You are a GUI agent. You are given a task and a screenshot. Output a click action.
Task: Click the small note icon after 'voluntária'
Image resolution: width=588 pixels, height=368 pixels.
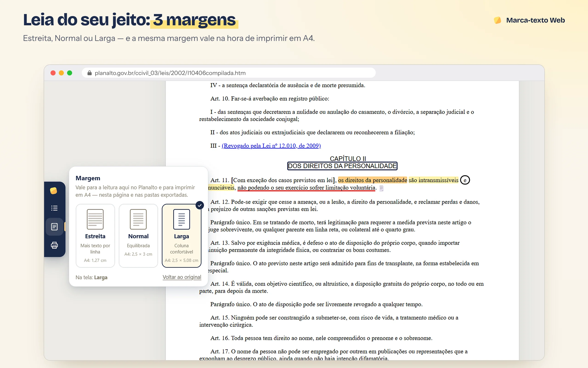(x=381, y=188)
